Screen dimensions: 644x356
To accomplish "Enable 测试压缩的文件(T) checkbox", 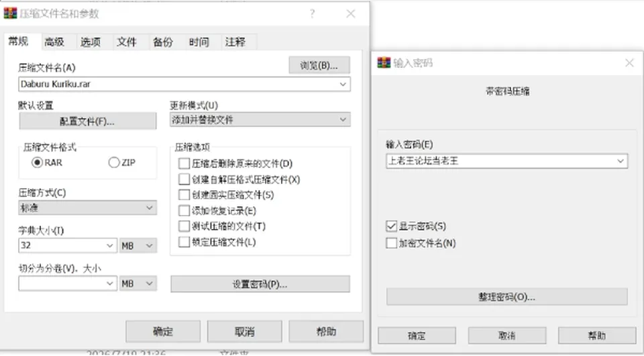I will point(184,226).
